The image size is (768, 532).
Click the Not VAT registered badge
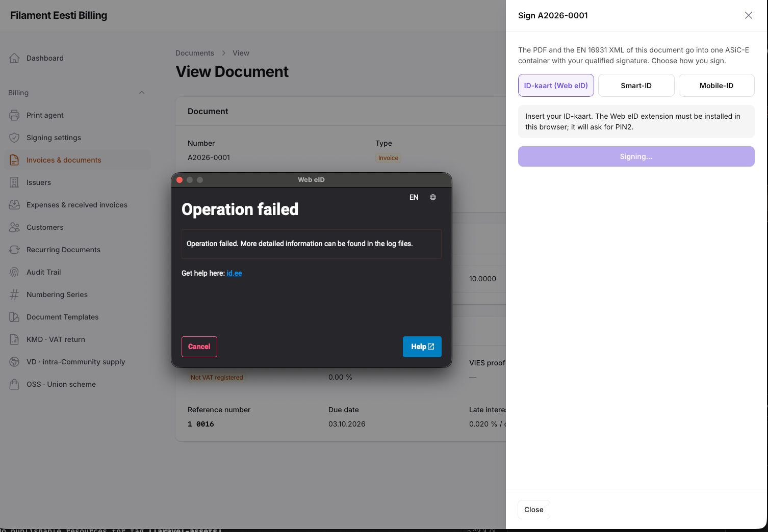click(x=217, y=378)
